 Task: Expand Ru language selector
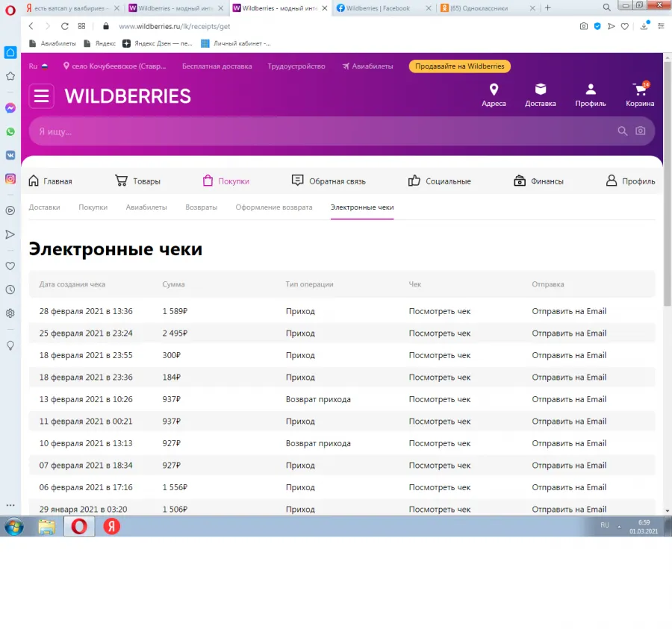point(38,66)
